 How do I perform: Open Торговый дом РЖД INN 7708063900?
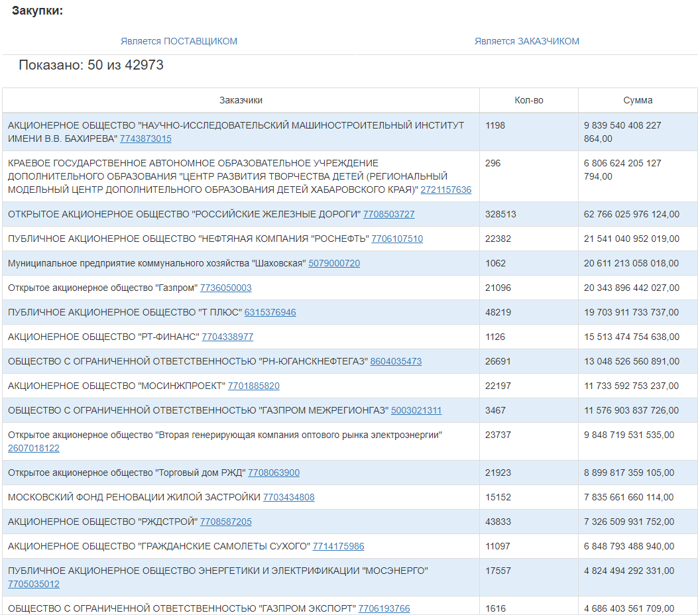[x=273, y=473]
